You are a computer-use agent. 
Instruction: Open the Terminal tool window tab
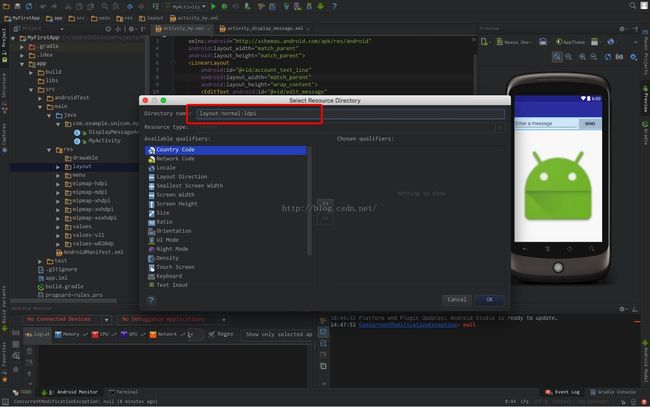123,392
